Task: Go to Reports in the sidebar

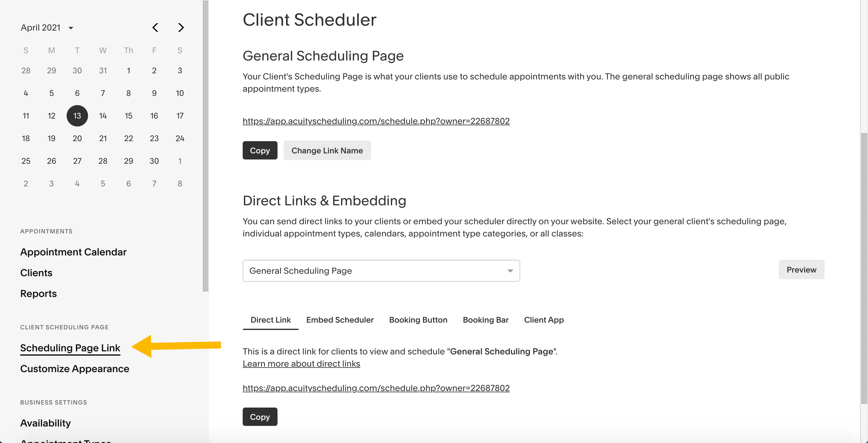Action: point(39,293)
